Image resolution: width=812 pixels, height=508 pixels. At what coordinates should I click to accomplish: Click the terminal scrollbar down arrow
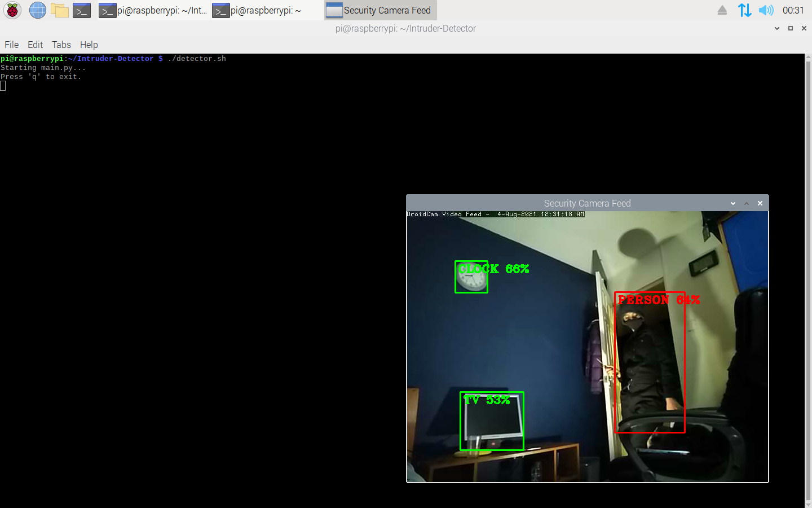point(808,504)
